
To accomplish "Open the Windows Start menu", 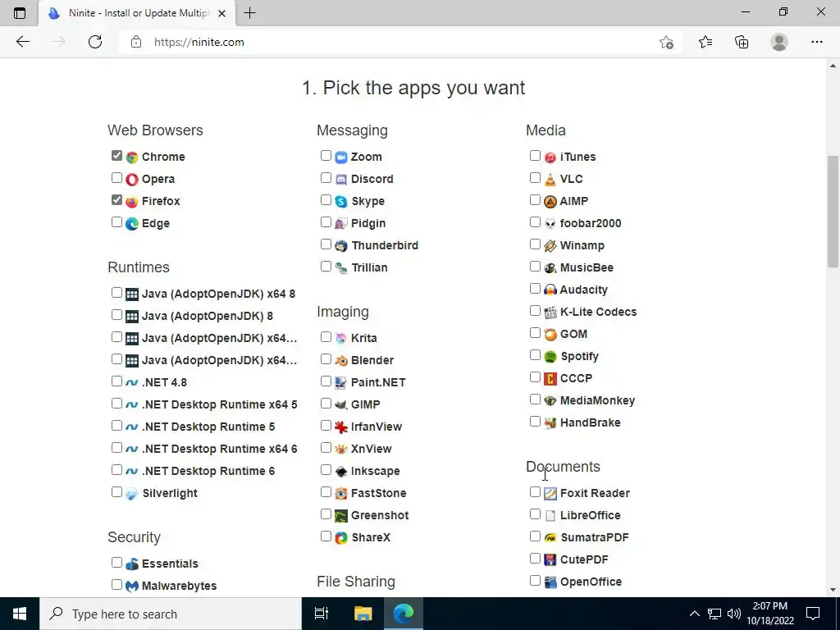I will tap(20, 614).
